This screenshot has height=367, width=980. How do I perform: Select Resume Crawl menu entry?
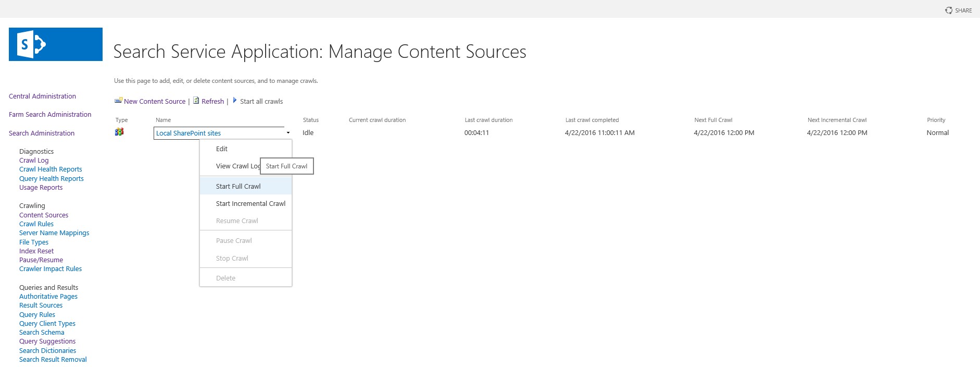[x=246, y=221]
